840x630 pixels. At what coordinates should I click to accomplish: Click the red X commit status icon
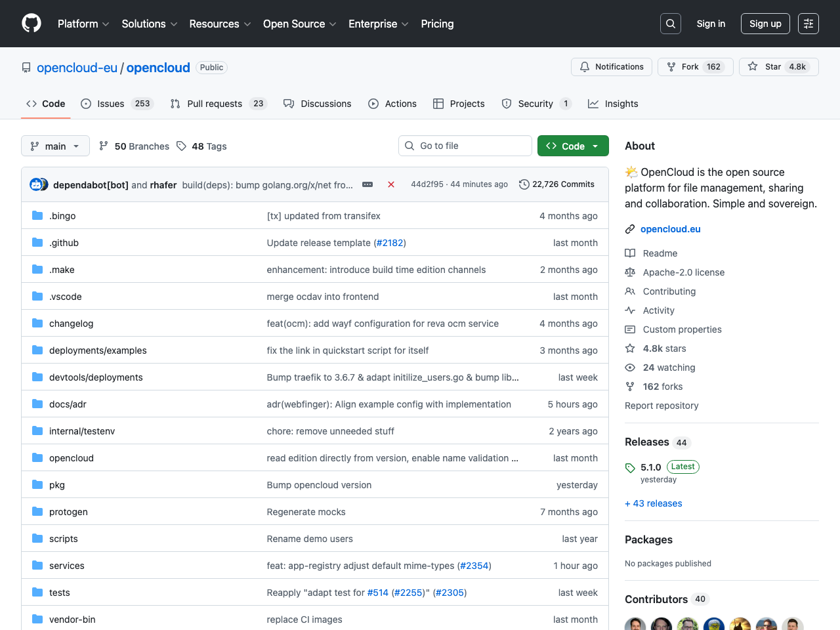[391, 184]
